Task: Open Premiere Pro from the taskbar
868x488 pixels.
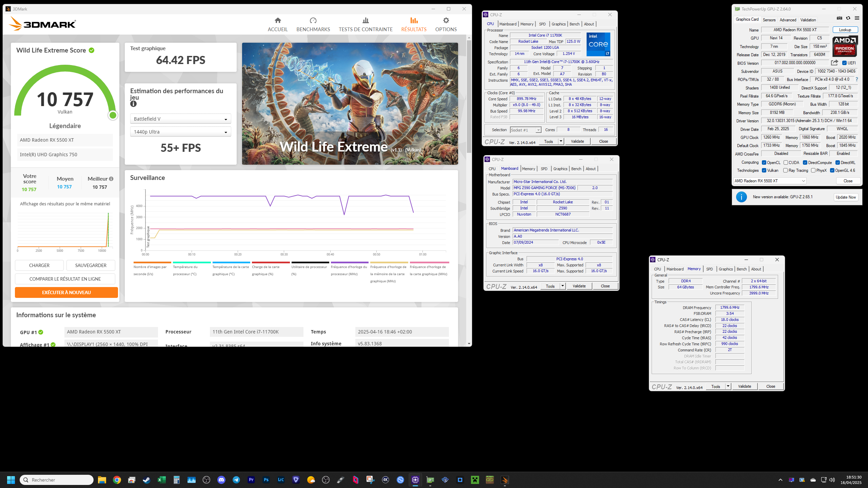Action: 251,480
